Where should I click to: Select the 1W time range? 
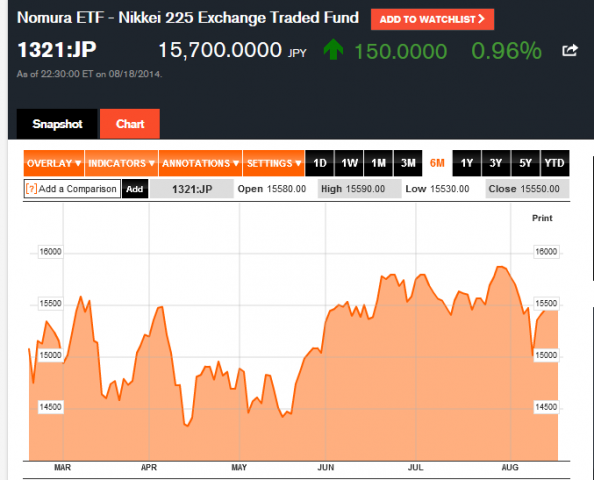pos(349,163)
